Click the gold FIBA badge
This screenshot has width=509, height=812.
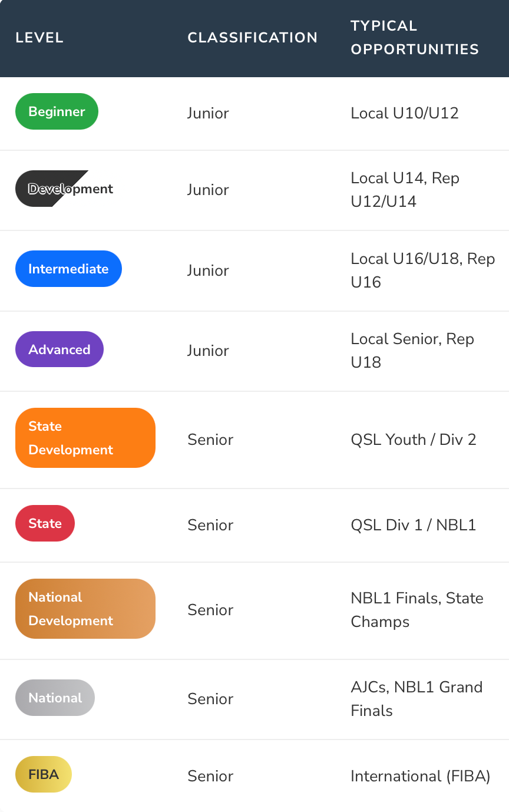(44, 774)
